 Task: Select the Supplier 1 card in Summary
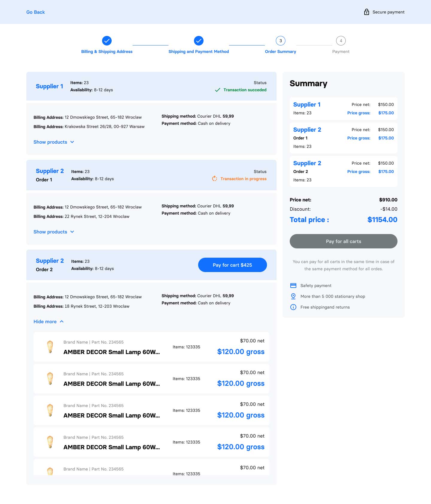coord(344,109)
